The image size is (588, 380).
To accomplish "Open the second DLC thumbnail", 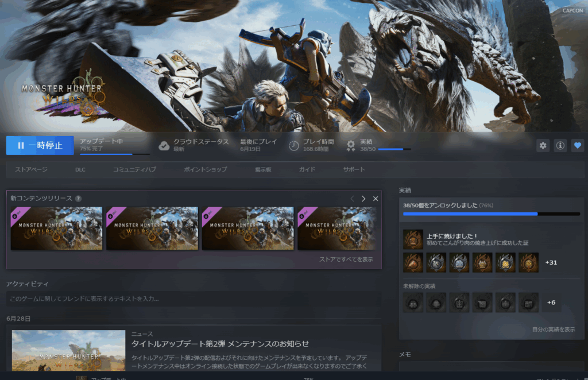I will [152, 228].
